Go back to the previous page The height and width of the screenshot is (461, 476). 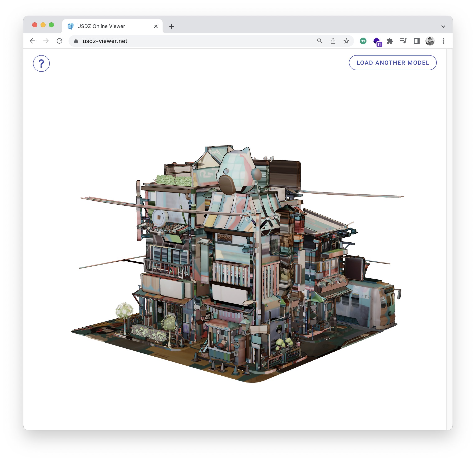(33, 41)
